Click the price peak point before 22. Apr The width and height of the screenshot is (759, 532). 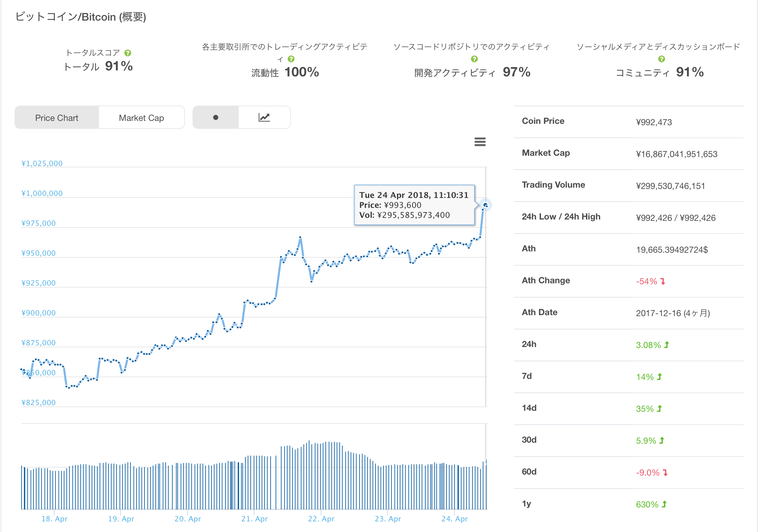(x=300, y=237)
